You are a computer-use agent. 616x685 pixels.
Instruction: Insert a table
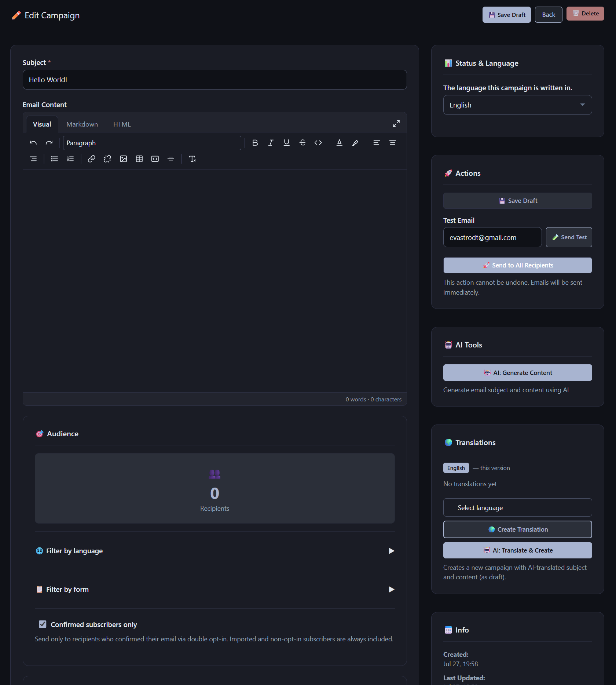pyautogui.click(x=139, y=159)
